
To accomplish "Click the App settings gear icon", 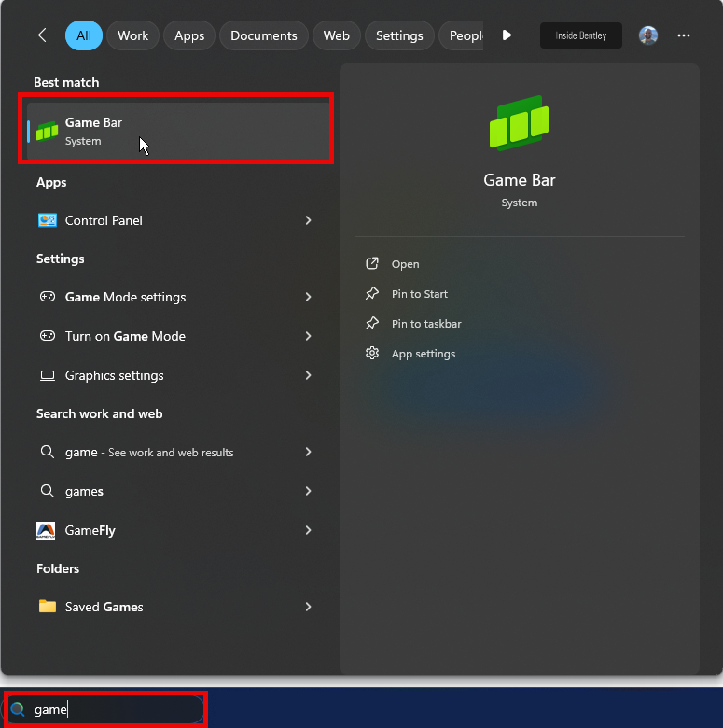I will pyautogui.click(x=372, y=353).
